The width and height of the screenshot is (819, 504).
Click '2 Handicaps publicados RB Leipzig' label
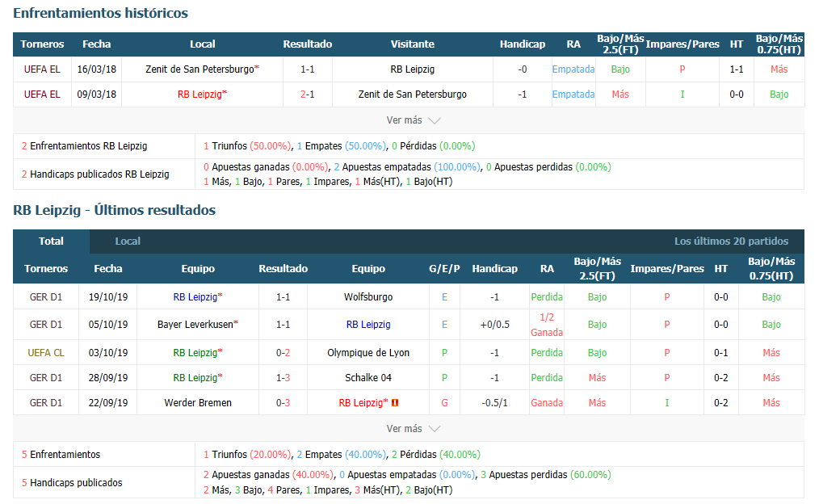pyautogui.click(x=95, y=174)
